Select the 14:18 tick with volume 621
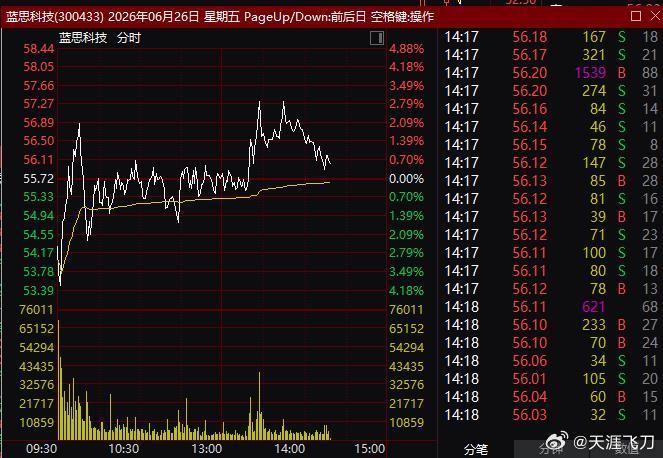The width and height of the screenshot is (663, 458). [x=551, y=307]
